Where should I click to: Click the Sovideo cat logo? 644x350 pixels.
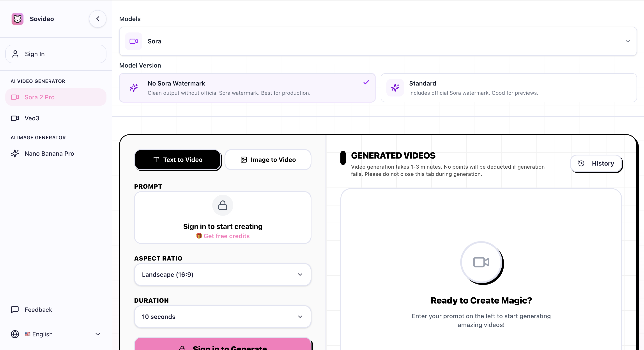[x=17, y=19]
